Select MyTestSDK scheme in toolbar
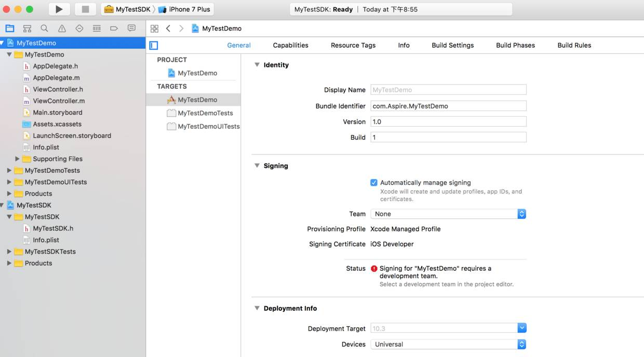The width and height of the screenshot is (644, 357). coord(128,9)
